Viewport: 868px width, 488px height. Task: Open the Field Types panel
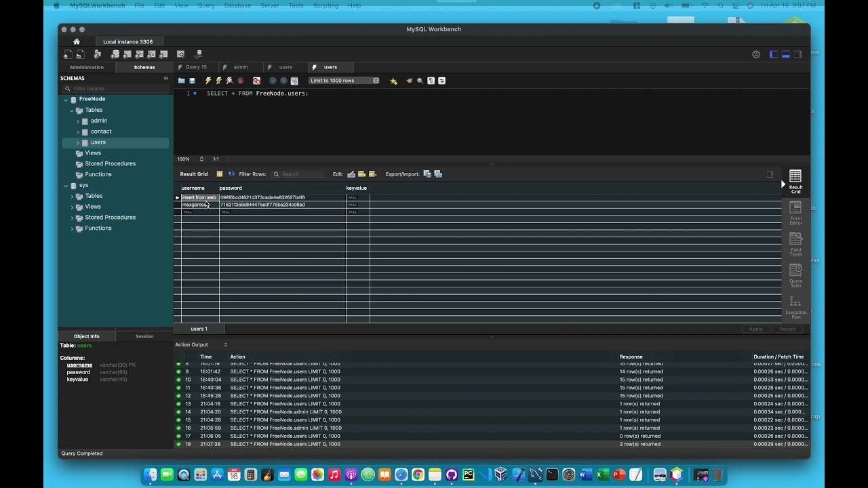click(796, 245)
